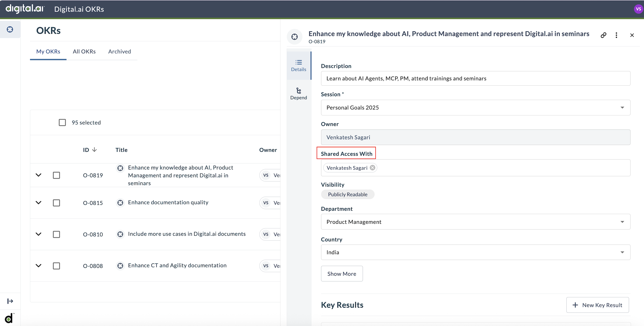Click the Title column header
644x326 pixels.
121,150
